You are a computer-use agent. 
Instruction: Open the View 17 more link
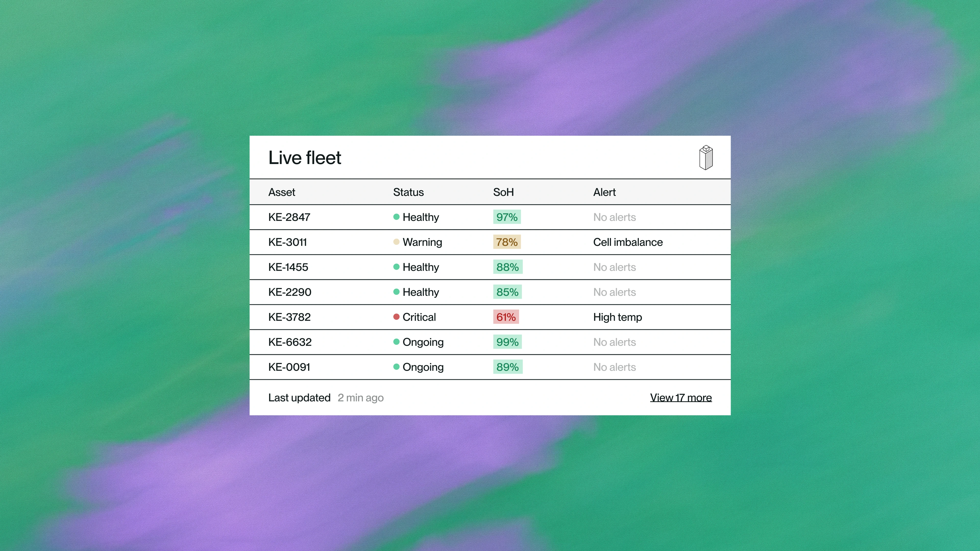coord(681,397)
